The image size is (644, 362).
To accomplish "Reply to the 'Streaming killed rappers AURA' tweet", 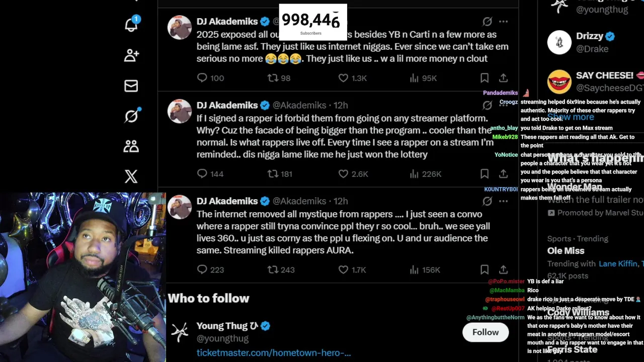I will (202, 269).
